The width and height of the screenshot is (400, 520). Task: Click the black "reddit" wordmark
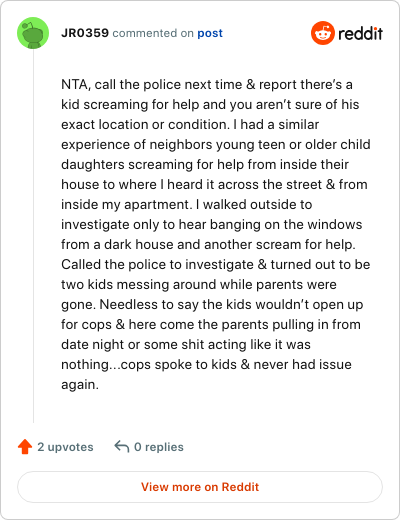coord(361,33)
